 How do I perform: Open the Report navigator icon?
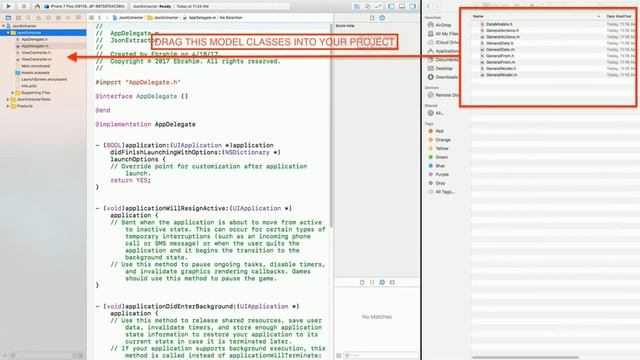coord(78,18)
